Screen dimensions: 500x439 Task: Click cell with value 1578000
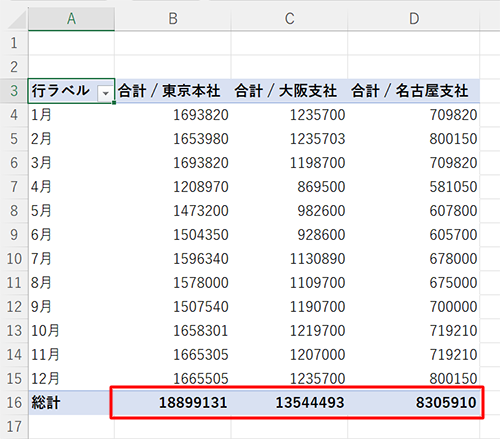click(173, 283)
